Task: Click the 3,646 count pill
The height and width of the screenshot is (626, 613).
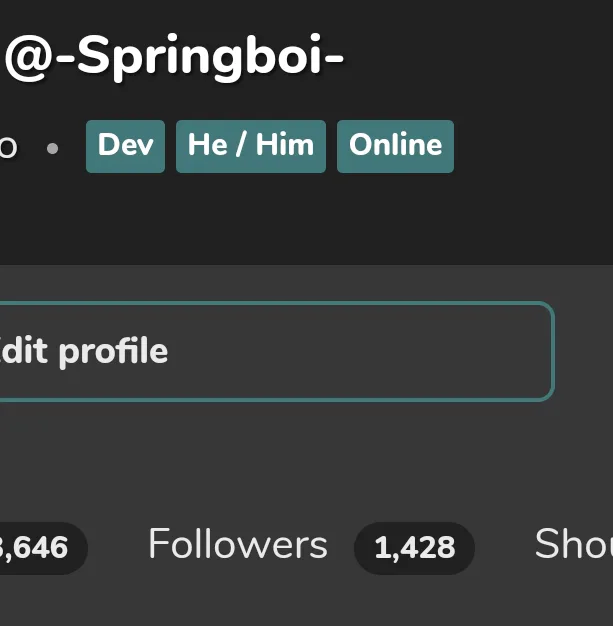Action: pos(38,547)
